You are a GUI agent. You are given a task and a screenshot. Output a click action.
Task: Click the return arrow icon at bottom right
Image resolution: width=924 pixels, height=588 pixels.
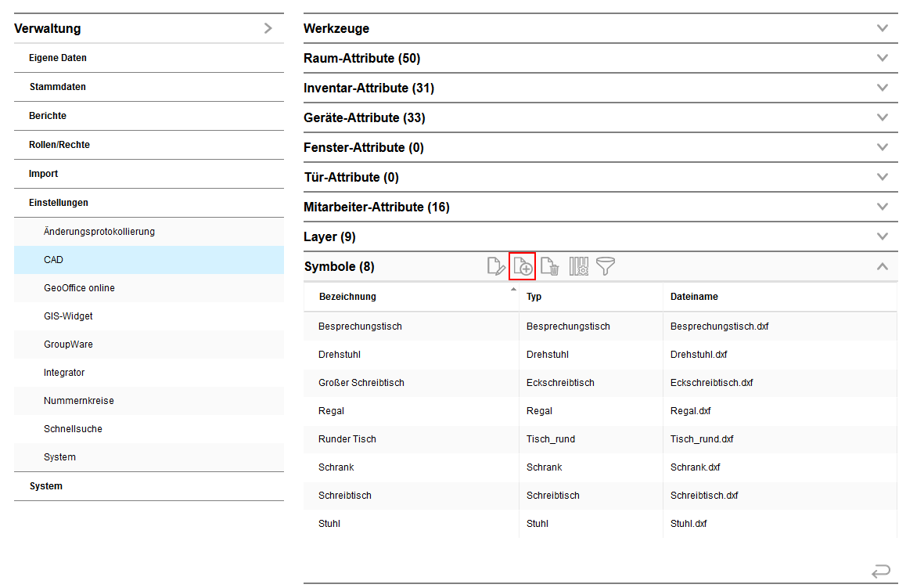coord(881,572)
